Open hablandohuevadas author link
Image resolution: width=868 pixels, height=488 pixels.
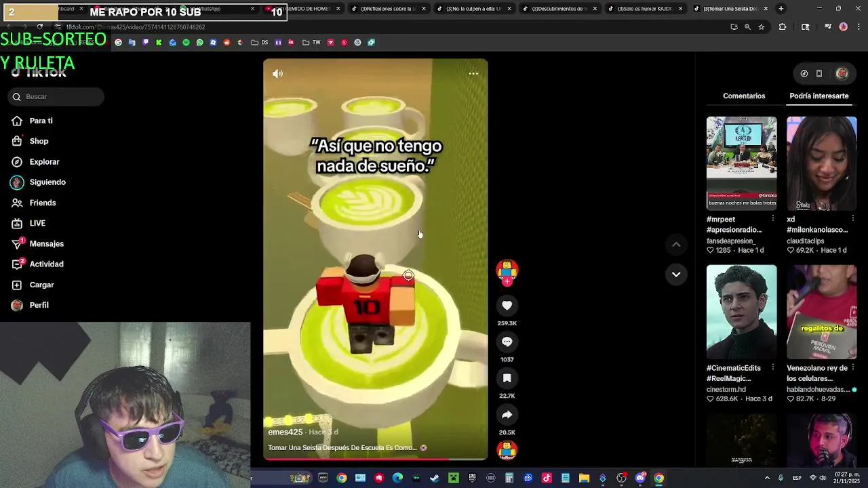point(818,390)
